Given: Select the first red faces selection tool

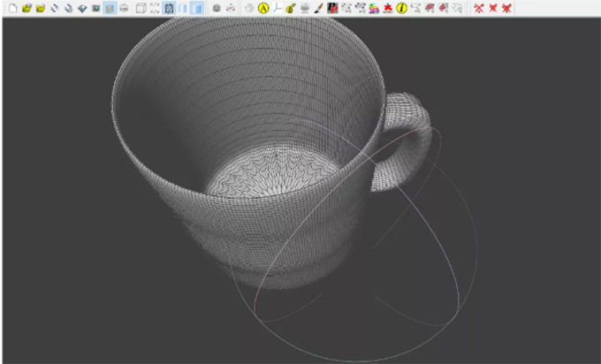Looking at the screenshot, I should click(x=430, y=8).
